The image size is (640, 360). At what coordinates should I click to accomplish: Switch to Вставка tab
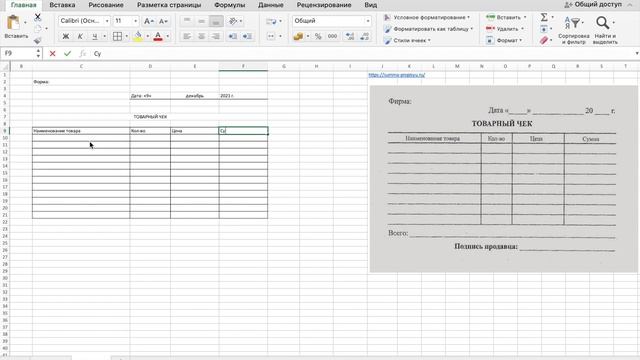62,5
